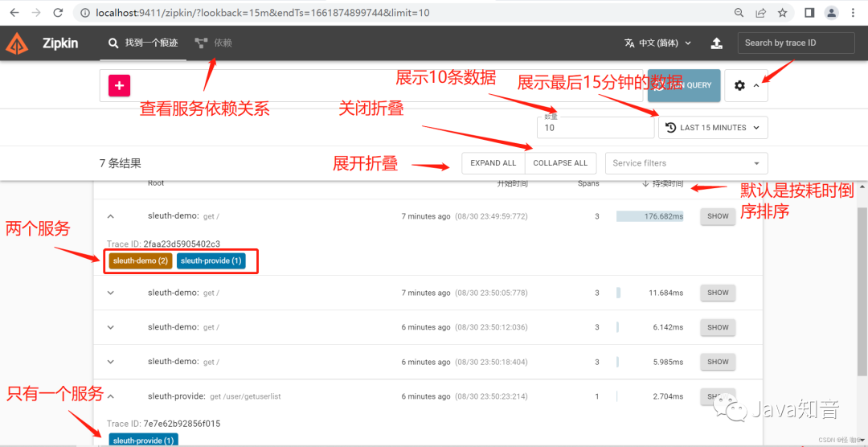Click the settings gear button
The height and width of the screenshot is (447, 868).
pos(746,85)
